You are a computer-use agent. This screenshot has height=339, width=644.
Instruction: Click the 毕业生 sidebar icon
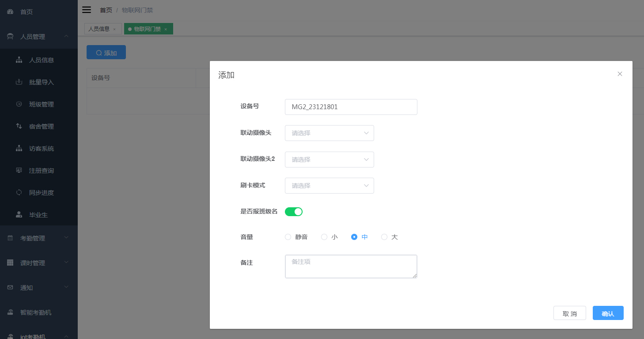[38, 214]
